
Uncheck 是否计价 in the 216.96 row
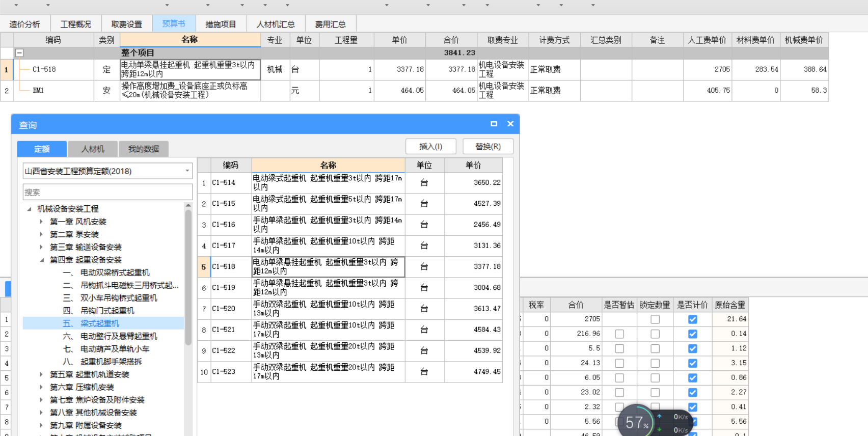point(693,334)
